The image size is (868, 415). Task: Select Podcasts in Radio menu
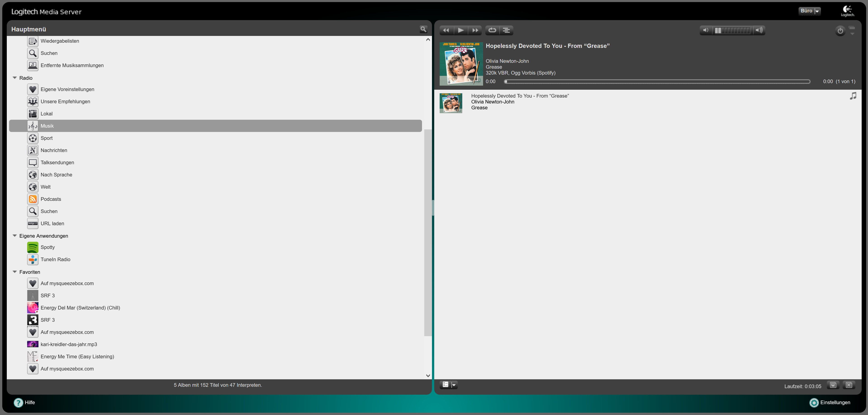(x=50, y=199)
